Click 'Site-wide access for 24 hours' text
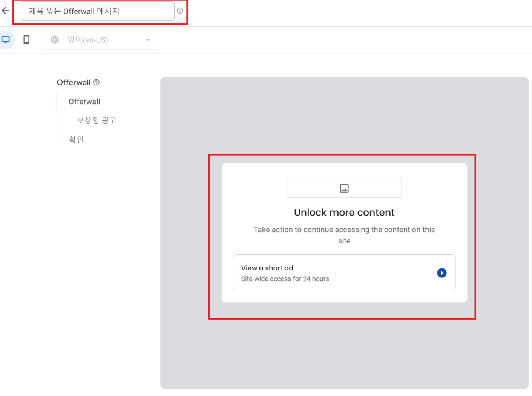Image resolution: width=532 pixels, height=396 pixels. tap(285, 279)
